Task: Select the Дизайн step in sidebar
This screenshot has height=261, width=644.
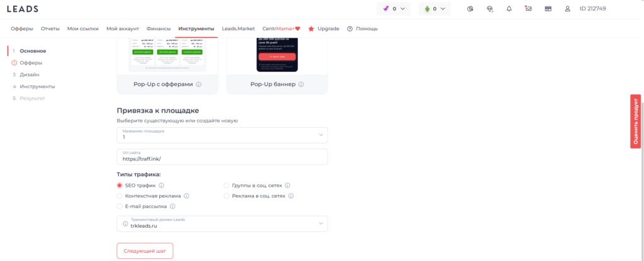Action: [29, 74]
